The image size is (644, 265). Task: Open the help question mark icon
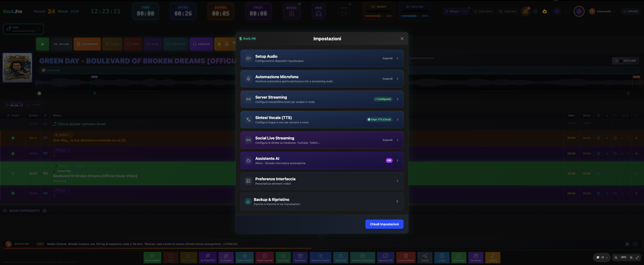pyautogui.click(x=557, y=11)
